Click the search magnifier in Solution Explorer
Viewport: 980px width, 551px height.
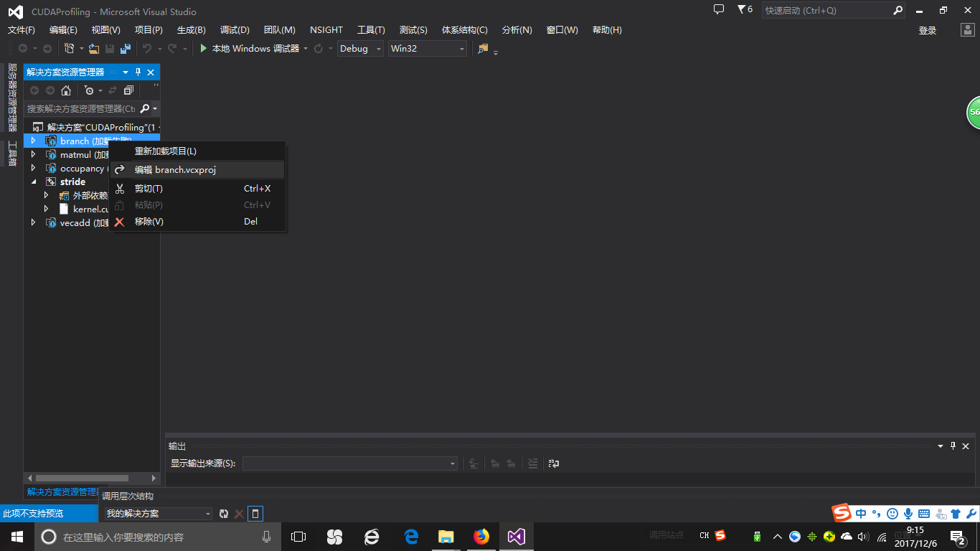pos(145,108)
